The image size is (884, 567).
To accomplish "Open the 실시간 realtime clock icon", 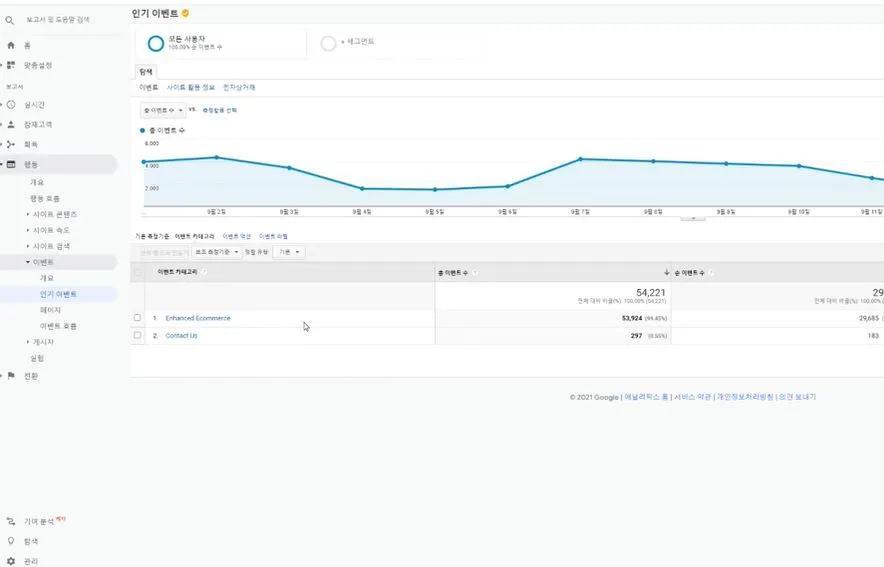I will point(11,105).
